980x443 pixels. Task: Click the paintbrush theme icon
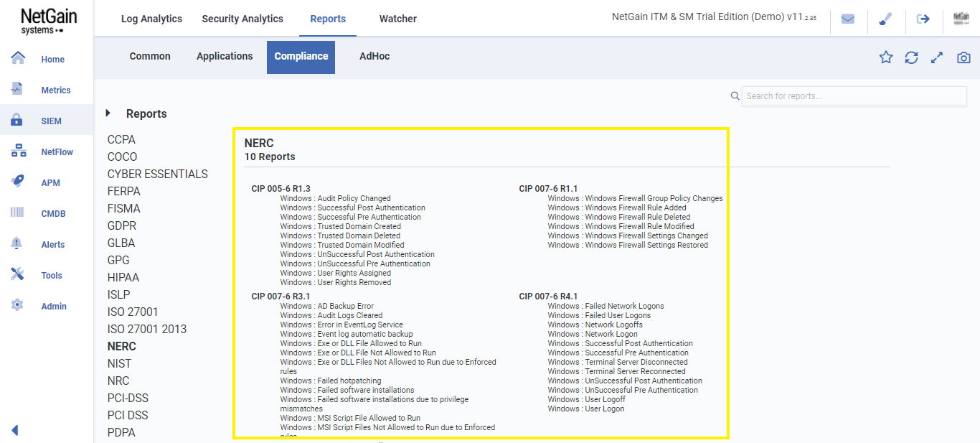click(x=885, y=19)
